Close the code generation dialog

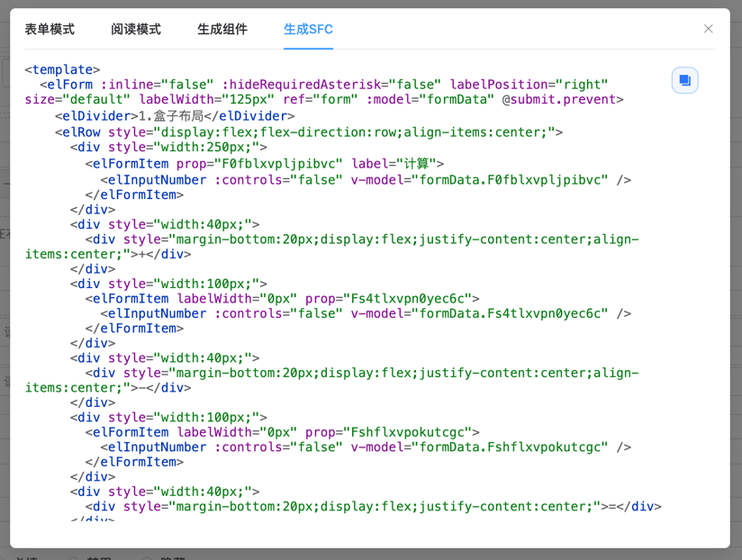[x=708, y=29]
